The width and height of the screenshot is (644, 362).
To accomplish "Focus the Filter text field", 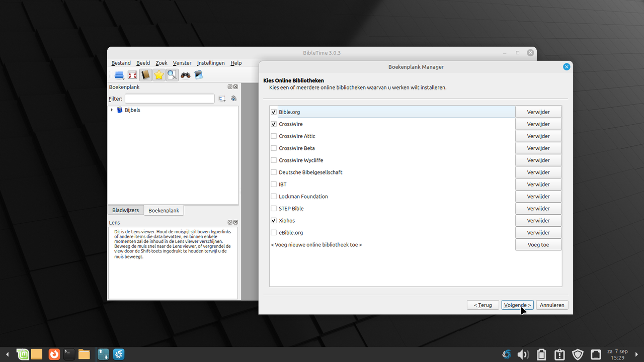I will 170,99.
